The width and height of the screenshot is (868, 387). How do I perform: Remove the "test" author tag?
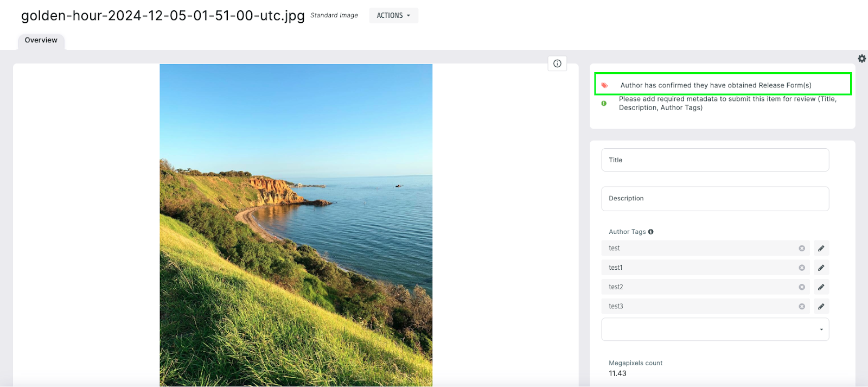point(801,248)
